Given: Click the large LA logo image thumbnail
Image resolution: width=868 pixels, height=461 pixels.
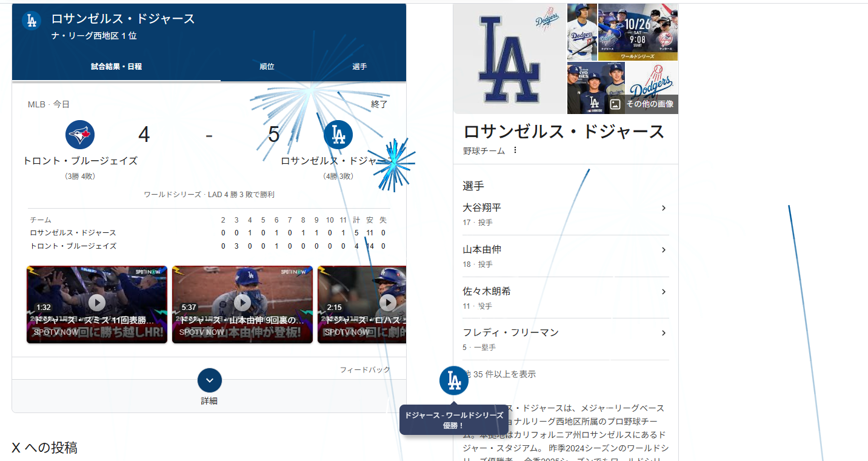Looking at the screenshot, I should [x=509, y=59].
